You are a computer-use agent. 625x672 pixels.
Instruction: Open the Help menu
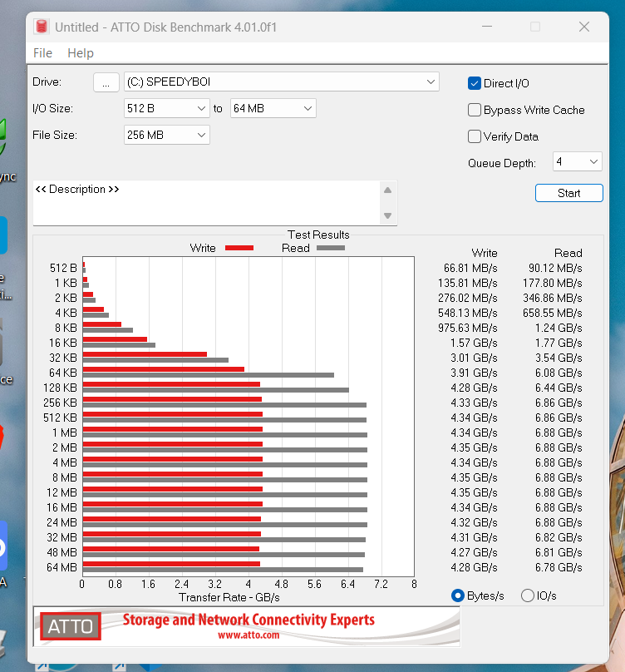click(81, 53)
